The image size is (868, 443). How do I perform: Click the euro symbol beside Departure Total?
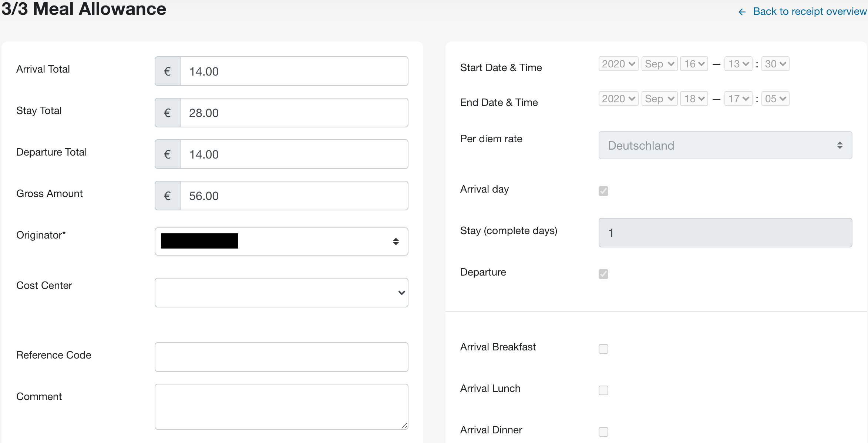point(168,154)
